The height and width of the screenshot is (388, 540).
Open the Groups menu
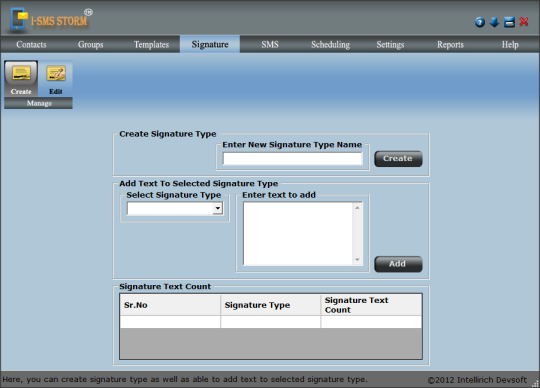(91, 44)
